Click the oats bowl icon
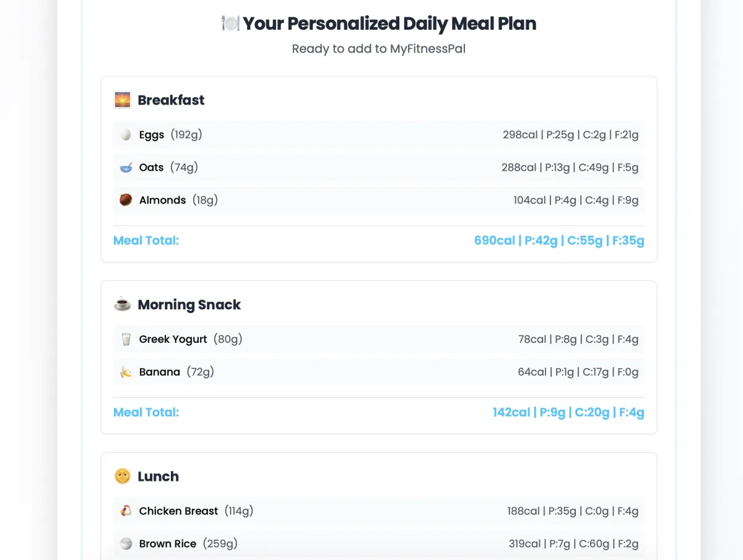Image resolution: width=743 pixels, height=560 pixels. pyautogui.click(x=126, y=167)
